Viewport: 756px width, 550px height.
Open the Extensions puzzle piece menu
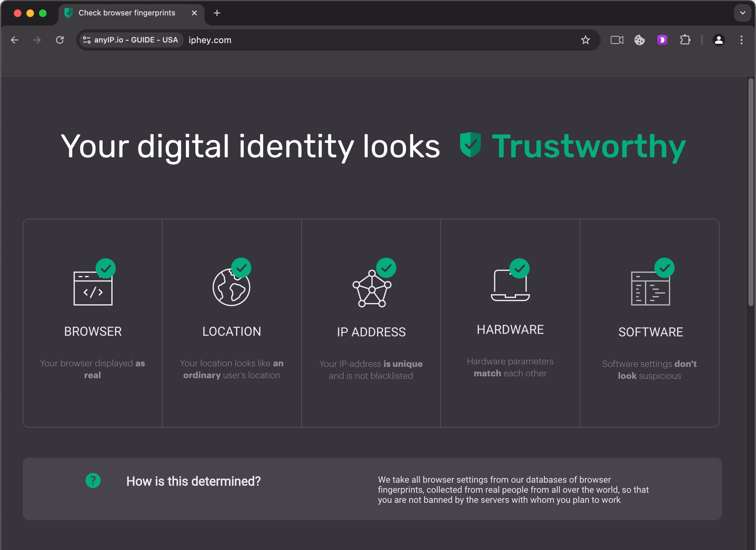[685, 40]
